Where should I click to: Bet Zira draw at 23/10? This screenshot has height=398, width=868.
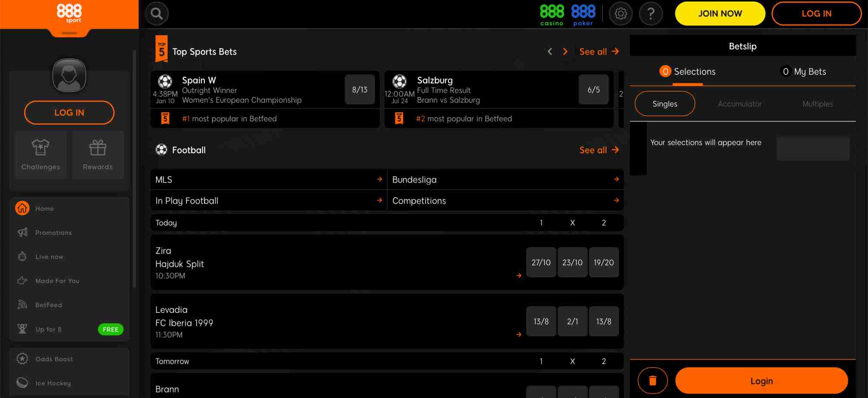[572, 262]
